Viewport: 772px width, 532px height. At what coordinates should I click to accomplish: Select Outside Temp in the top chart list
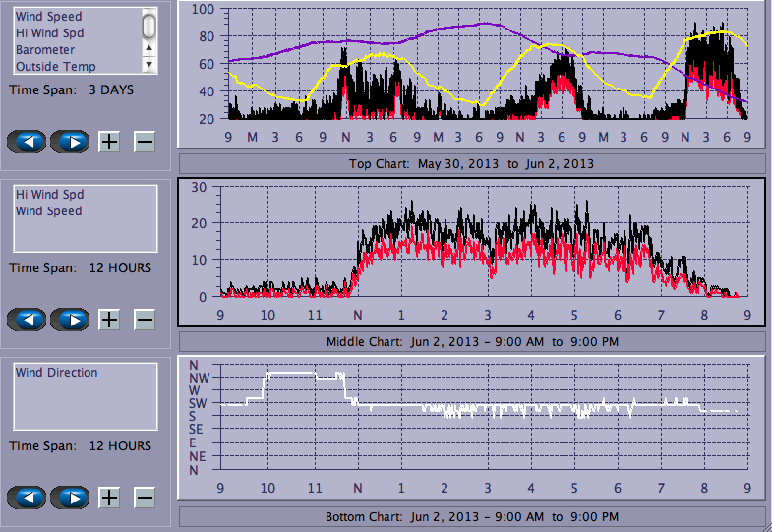point(55,66)
